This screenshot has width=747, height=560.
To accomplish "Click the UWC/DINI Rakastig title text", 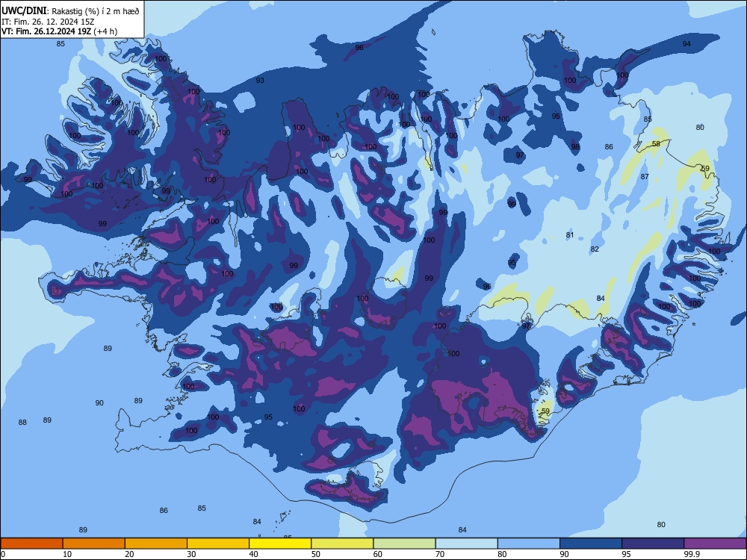I will tap(70, 11).
